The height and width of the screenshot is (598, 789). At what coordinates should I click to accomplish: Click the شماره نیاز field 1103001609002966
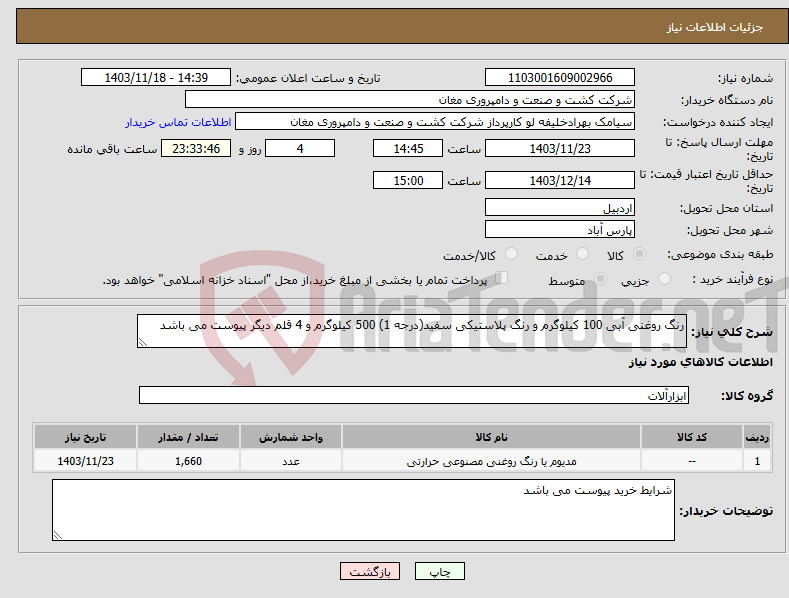(560, 78)
